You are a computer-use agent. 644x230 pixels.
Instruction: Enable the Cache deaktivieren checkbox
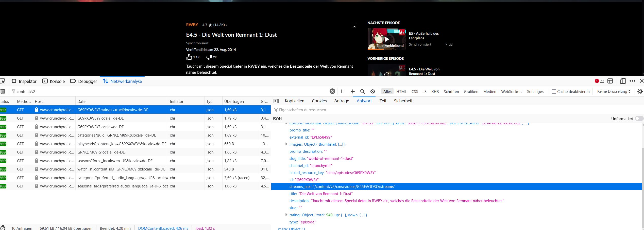553,91
